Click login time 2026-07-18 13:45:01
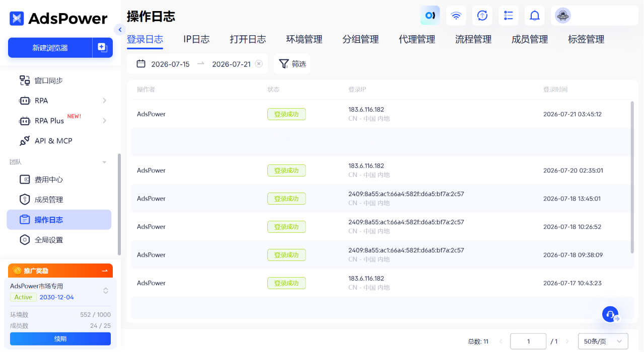The height and width of the screenshot is (352, 644). click(572, 199)
